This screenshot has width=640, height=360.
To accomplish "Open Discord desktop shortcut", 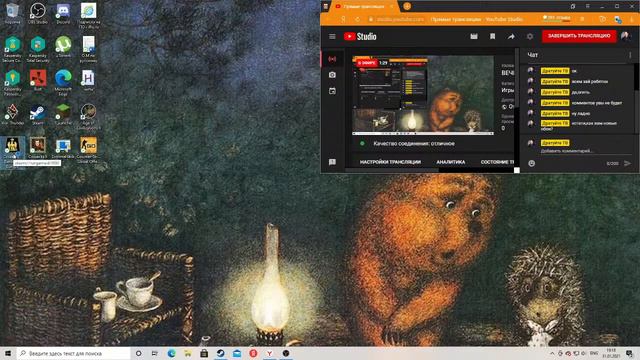I will [63, 13].
